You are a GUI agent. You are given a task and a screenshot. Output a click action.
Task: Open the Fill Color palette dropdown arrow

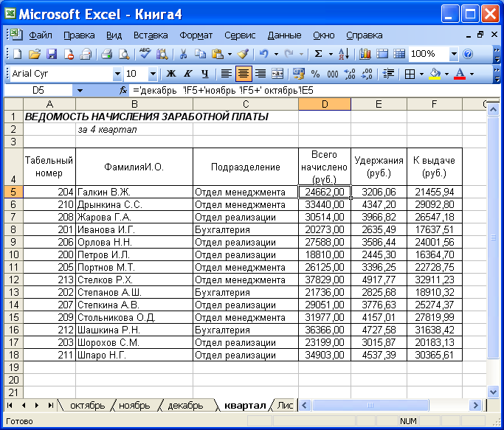click(x=446, y=74)
